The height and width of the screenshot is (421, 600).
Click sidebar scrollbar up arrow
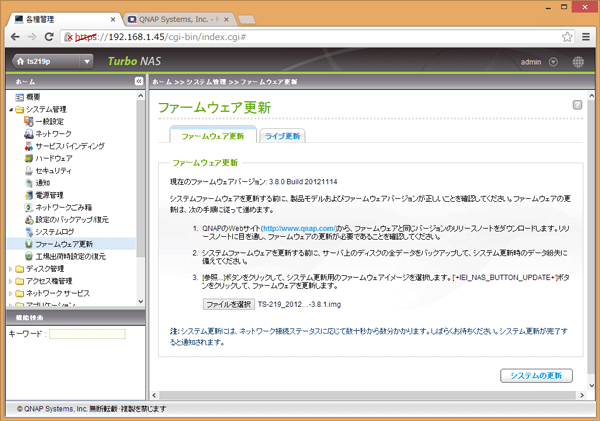tap(140, 95)
